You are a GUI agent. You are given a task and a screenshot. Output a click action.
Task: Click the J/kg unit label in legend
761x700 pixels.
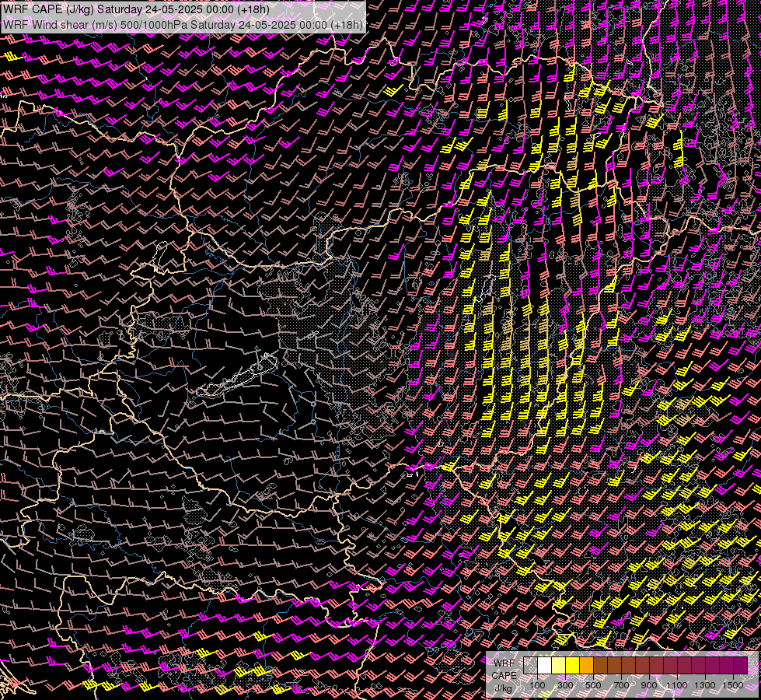[503, 688]
